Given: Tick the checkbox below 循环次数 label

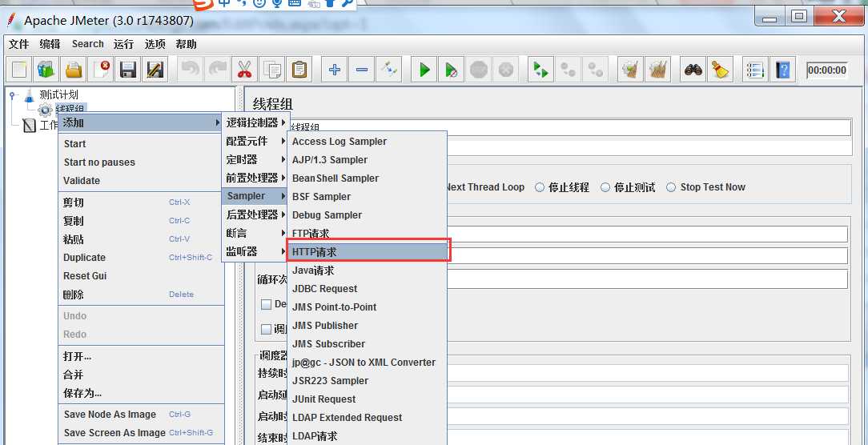Looking at the screenshot, I should point(267,304).
